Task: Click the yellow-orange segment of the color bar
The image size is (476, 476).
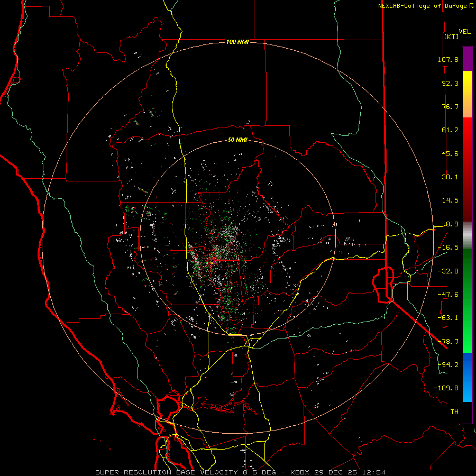Action: [x=467, y=94]
